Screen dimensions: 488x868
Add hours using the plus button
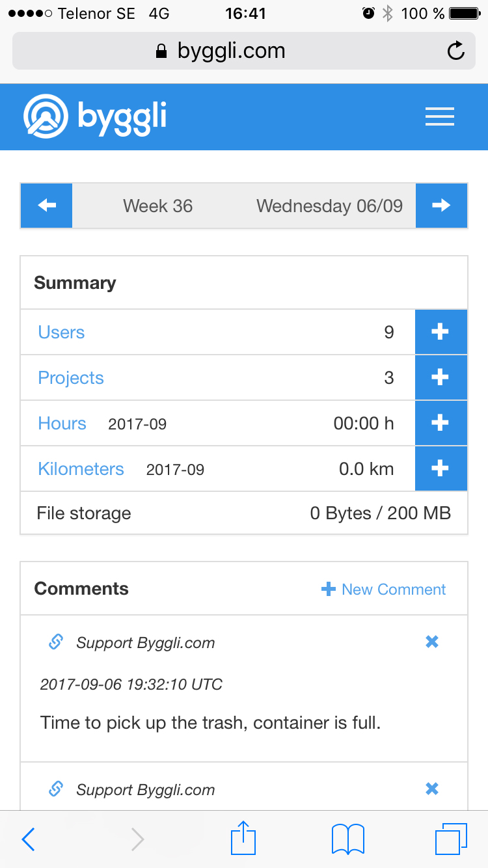click(x=441, y=423)
